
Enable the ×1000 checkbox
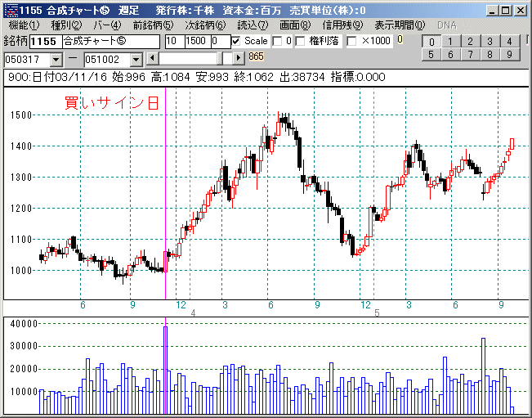point(351,42)
